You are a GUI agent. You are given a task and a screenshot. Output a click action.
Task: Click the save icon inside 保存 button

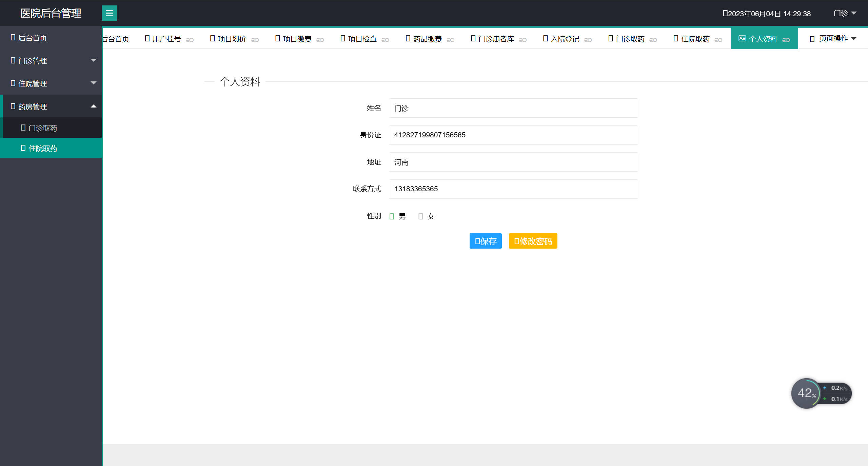477,241
